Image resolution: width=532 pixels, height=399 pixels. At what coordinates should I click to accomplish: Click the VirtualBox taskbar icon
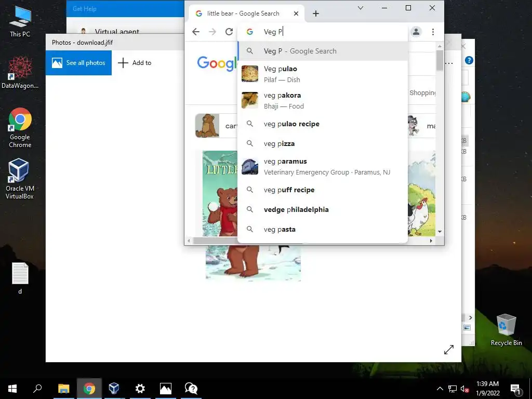pyautogui.click(x=114, y=389)
